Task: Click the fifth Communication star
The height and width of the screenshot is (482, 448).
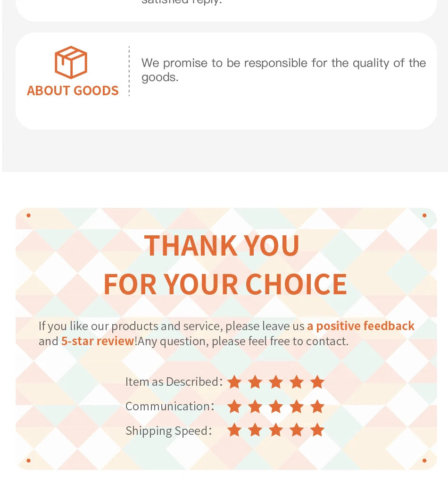Action: (317, 407)
